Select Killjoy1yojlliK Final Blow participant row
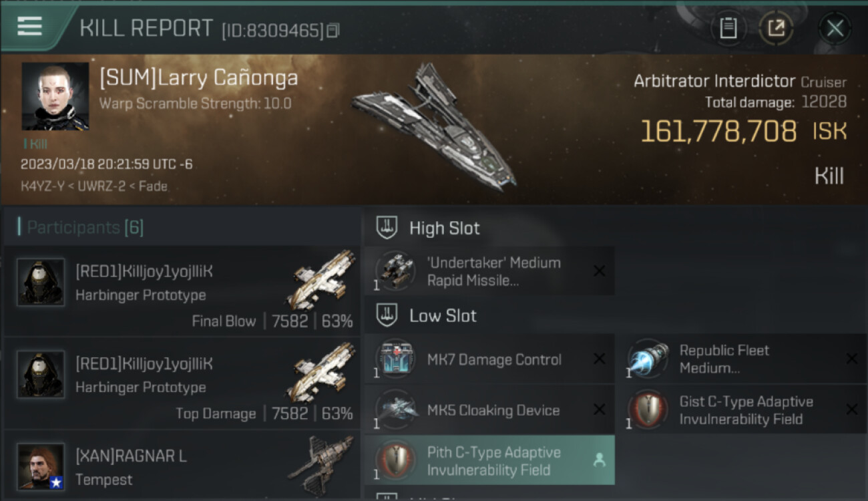Viewport: 868px width, 501px height. (x=182, y=291)
